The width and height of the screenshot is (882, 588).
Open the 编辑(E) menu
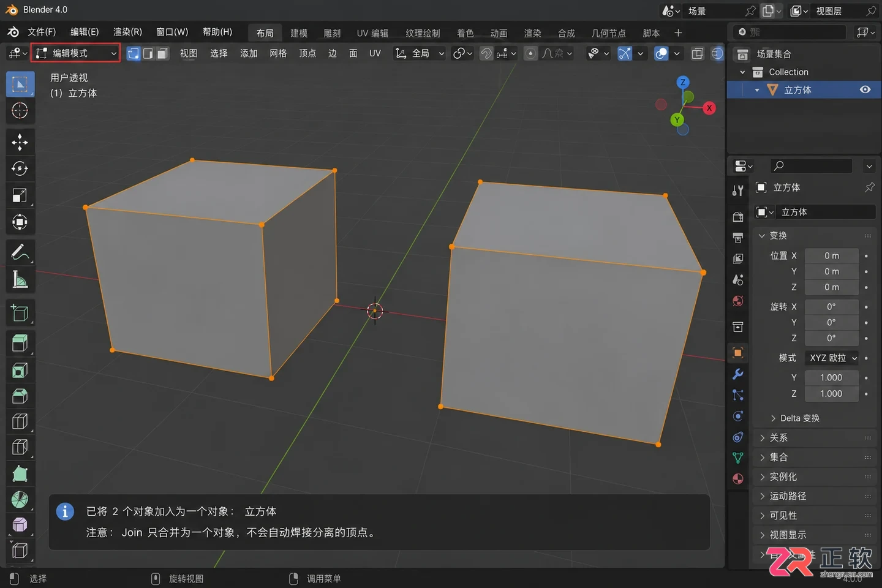click(x=85, y=32)
